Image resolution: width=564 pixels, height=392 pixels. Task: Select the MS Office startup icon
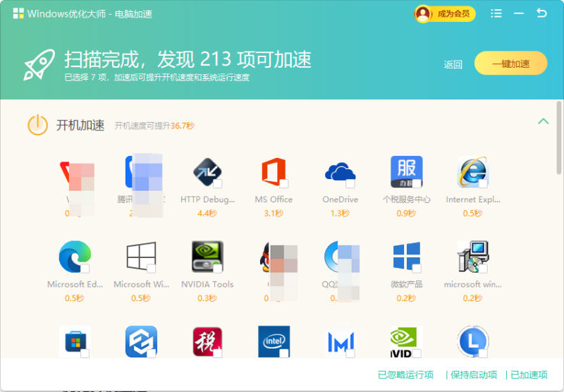(x=274, y=171)
